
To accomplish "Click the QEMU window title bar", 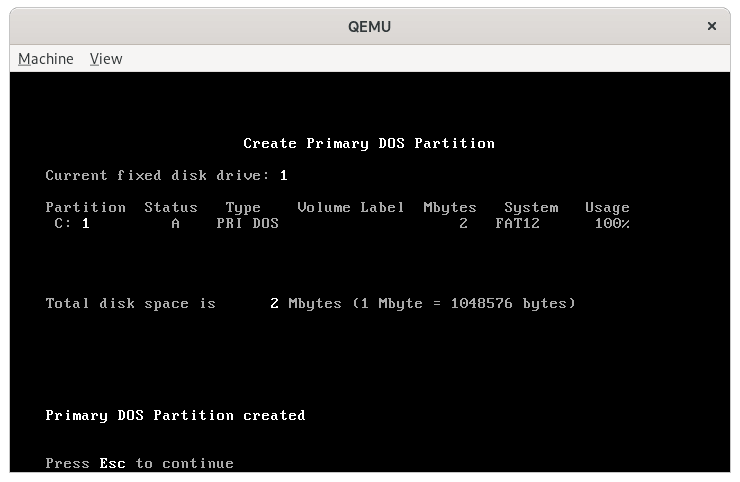I will click(369, 26).
